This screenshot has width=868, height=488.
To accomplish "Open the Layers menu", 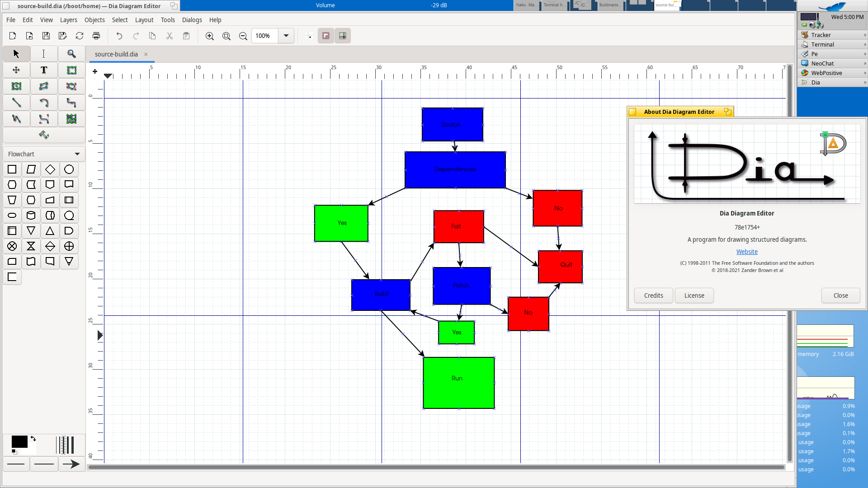I will [x=68, y=20].
